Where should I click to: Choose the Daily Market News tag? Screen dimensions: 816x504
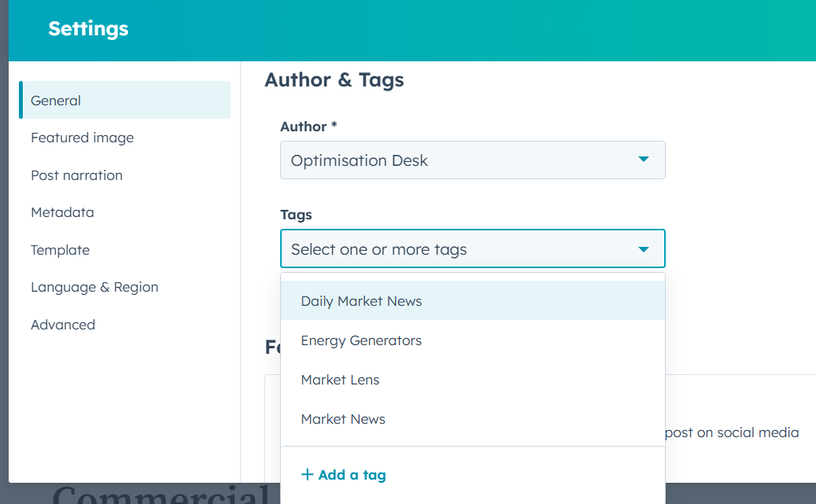pos(361,301)
